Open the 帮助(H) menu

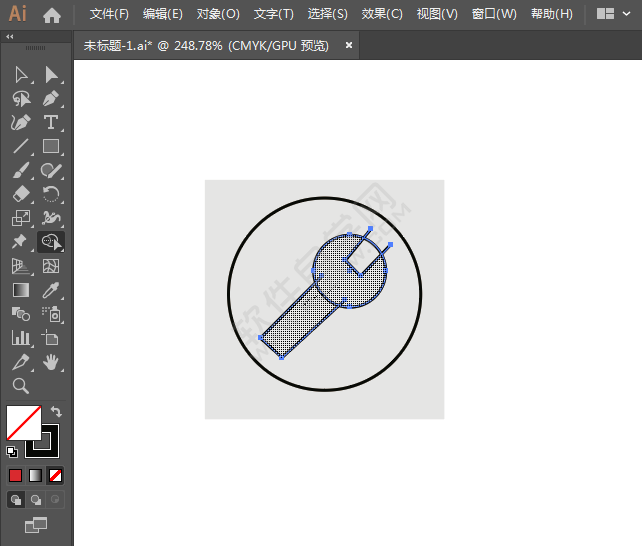click(x=552, y=14)
